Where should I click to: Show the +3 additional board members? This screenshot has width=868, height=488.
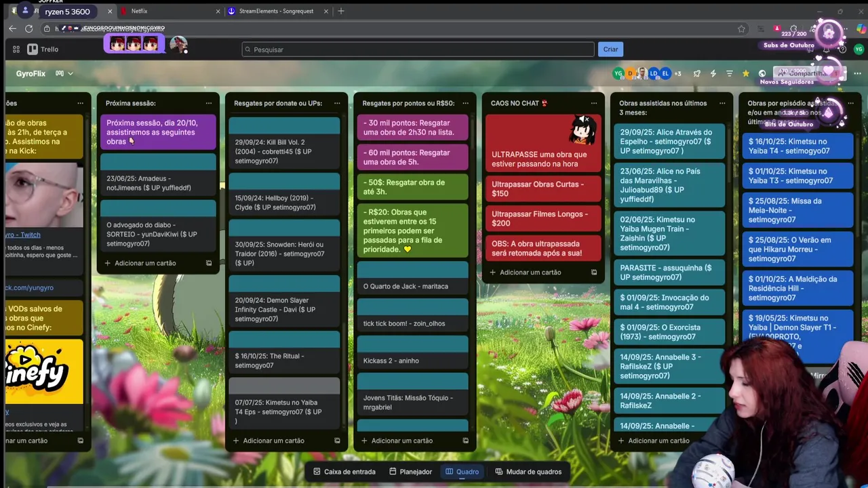(x=677, y=73)
